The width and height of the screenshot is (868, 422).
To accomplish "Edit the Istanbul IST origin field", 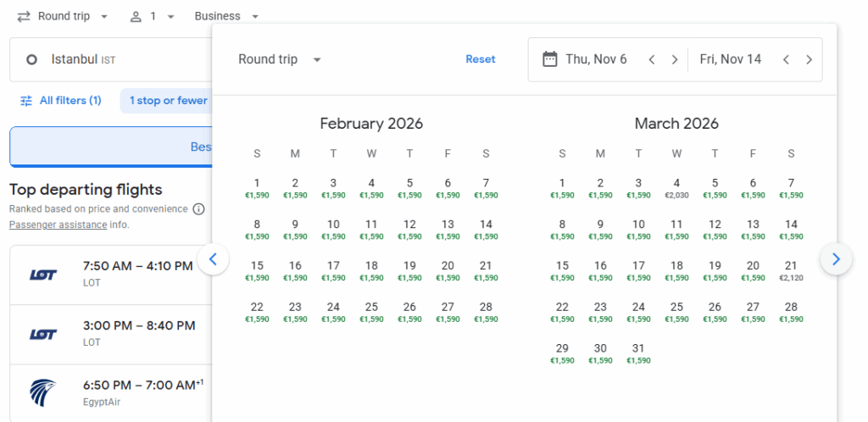I will click(x=110, y=59).
